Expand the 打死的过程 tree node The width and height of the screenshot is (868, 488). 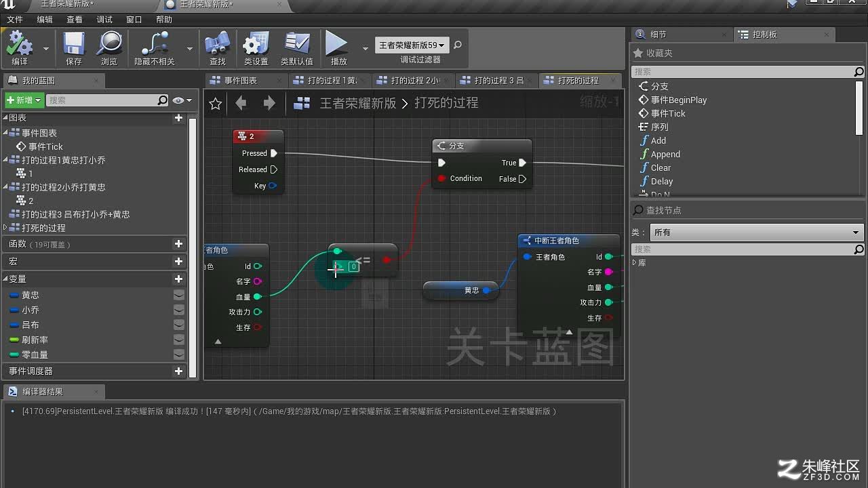pyautogui.click(x=6, y=228)
